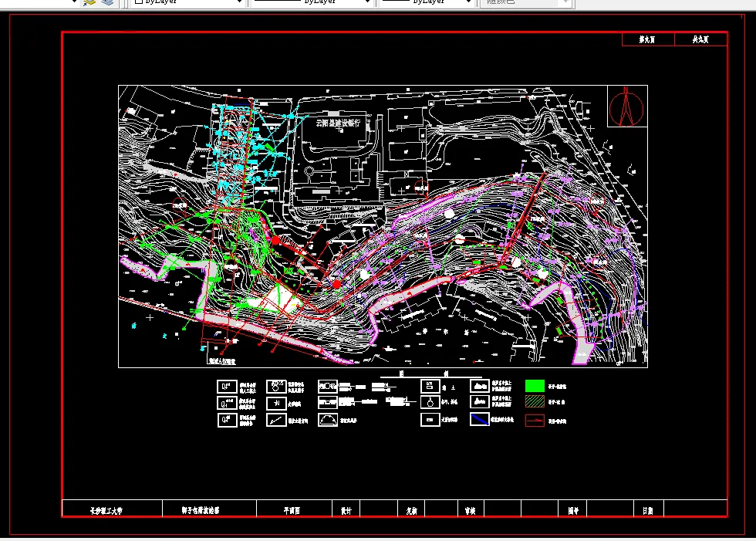Select the middle legend symbol in second column
Image resolution: width=756 pixels, height=541 pixels.
coord(276,403)
